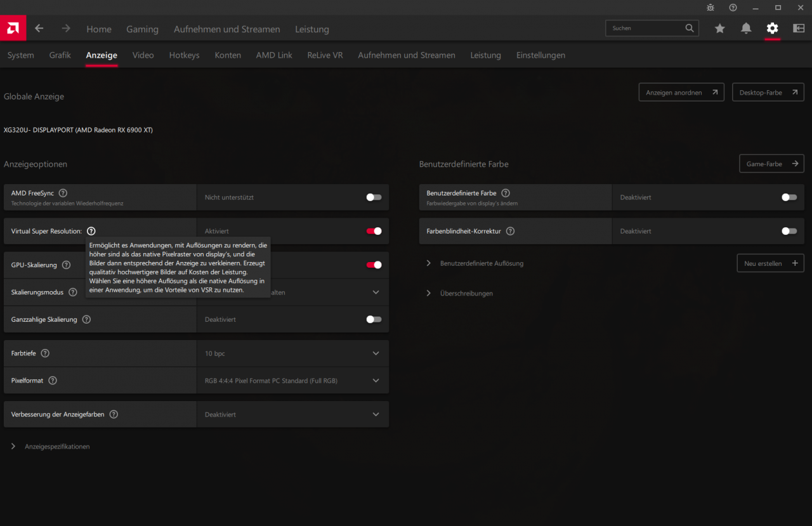
Task: Select the XG320U- DISPLAYPORT display entry
Action: 78,130
